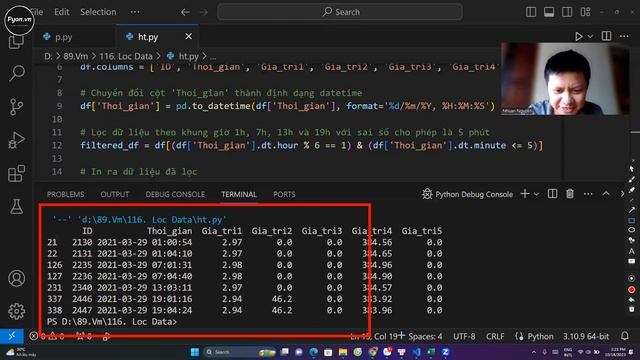Viewport: 640px width, 360px height.
Task: Click Python Debug Console terminal label
Action: 474,194
